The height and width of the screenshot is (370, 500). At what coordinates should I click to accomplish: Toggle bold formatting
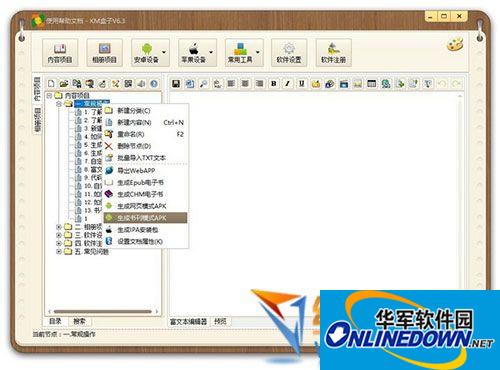[274, 83]
